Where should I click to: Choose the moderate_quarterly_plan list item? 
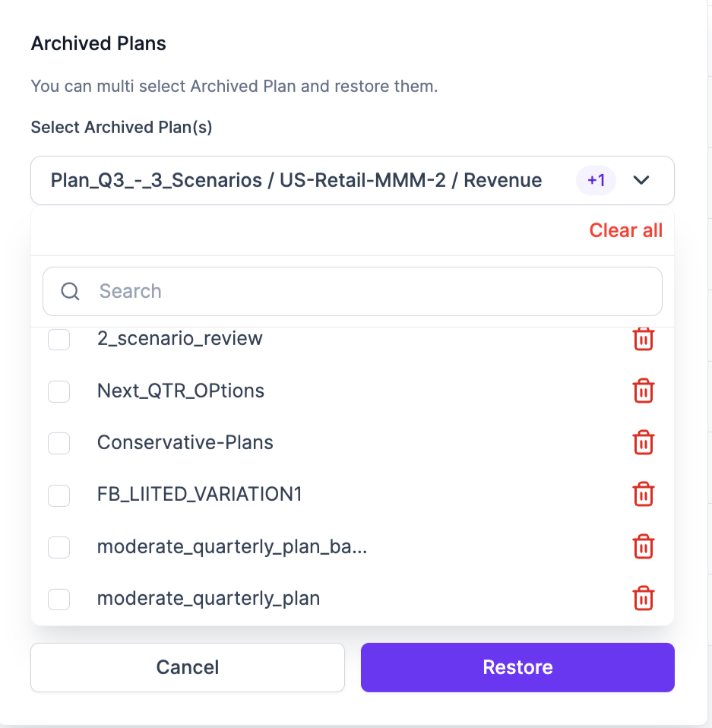tap(208, 599)
